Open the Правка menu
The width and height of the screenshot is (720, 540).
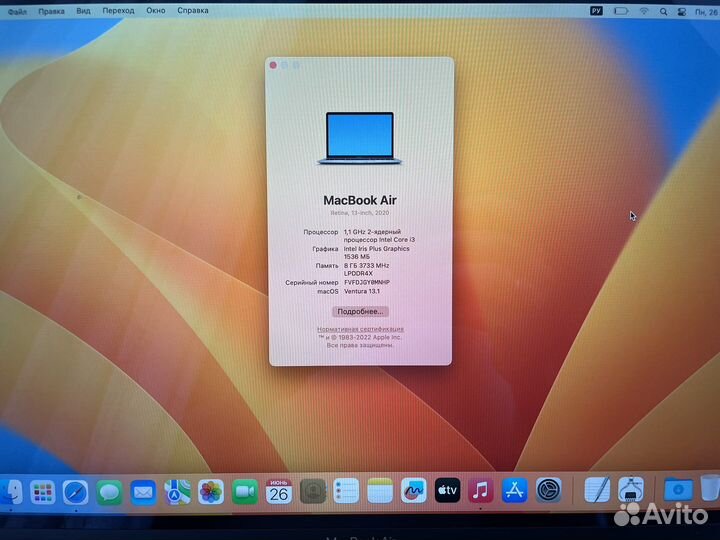[51, 11]
